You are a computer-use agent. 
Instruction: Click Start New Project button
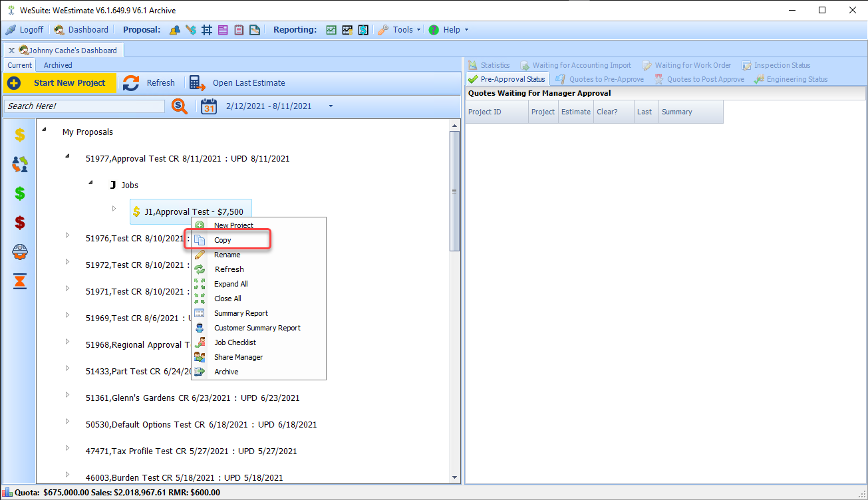click(60, 83)
